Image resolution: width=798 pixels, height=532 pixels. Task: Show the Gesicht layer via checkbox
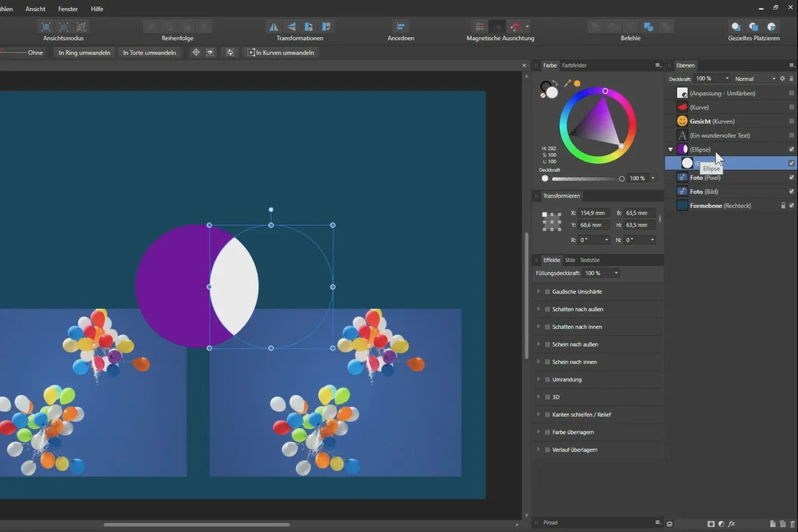[791, 121]
